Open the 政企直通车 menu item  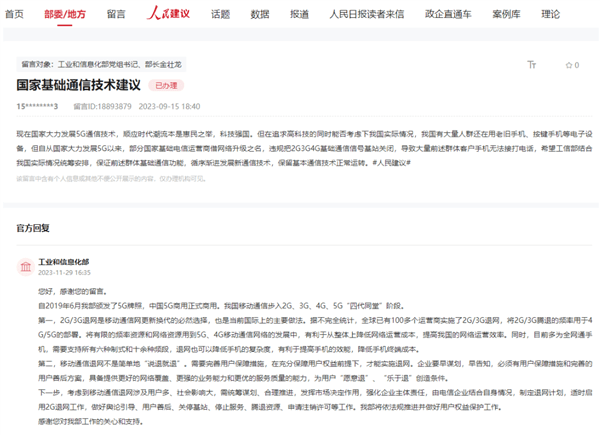(x=451, y=15)
